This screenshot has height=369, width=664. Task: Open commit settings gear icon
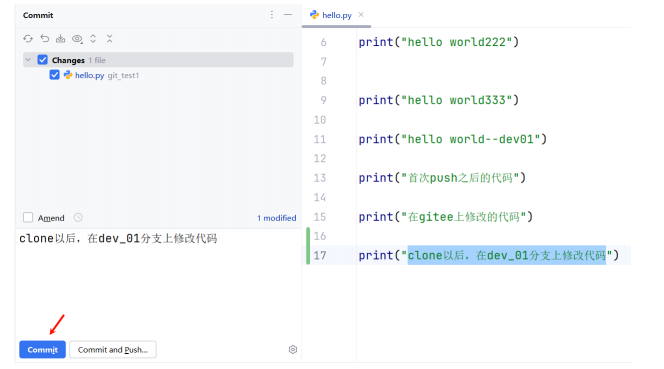[293, 350]
